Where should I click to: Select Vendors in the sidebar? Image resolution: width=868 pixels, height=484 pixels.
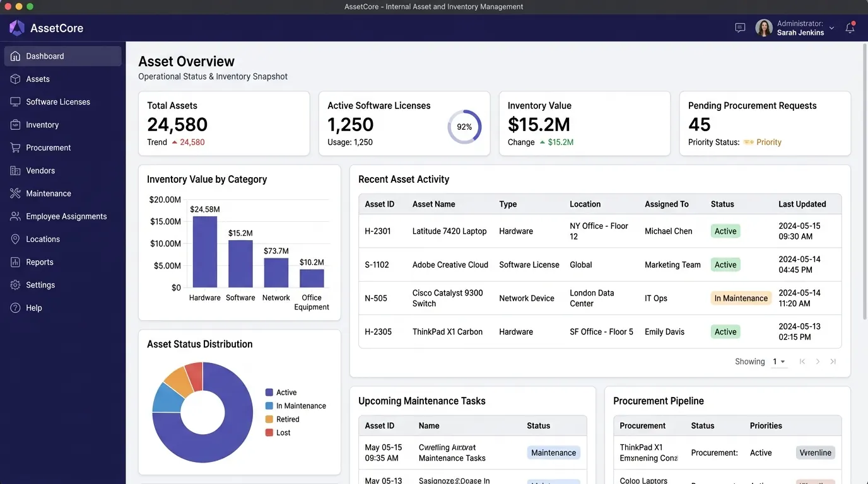point(40,170)
